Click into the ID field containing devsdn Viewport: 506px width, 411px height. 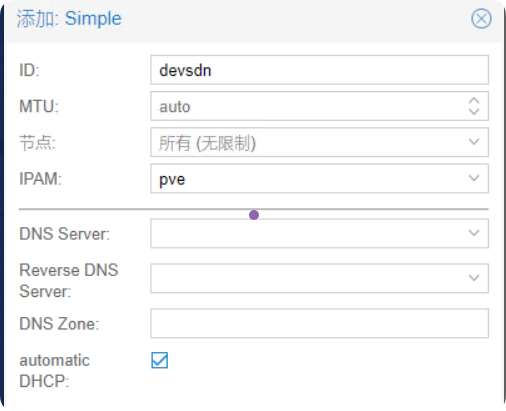[x=319, y=70]
